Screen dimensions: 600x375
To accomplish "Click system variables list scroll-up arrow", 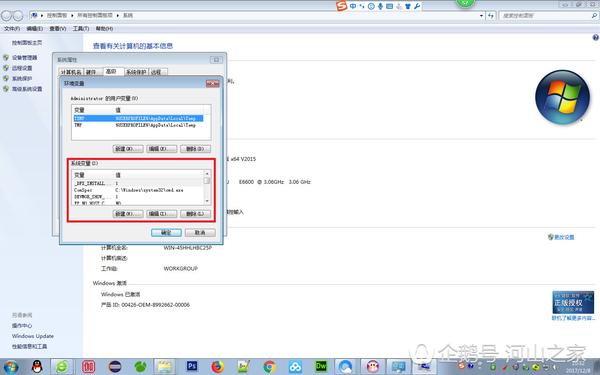I will tap(207, 174).
